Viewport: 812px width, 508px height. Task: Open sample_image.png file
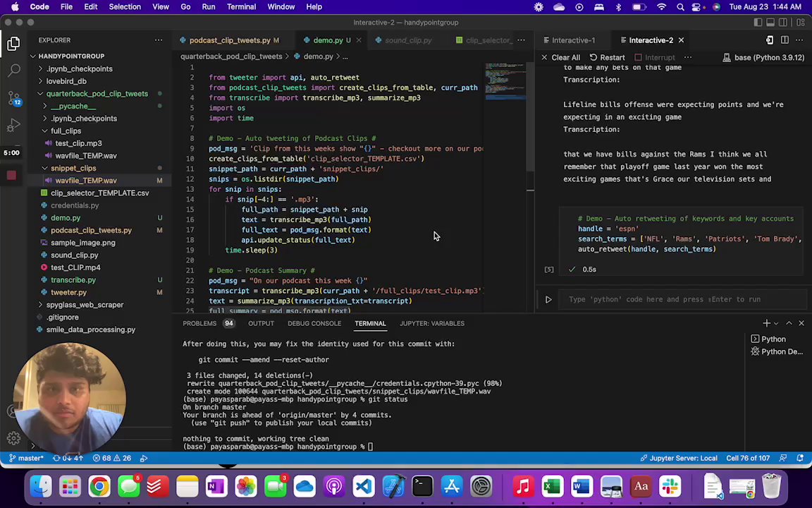pos(83,243)
